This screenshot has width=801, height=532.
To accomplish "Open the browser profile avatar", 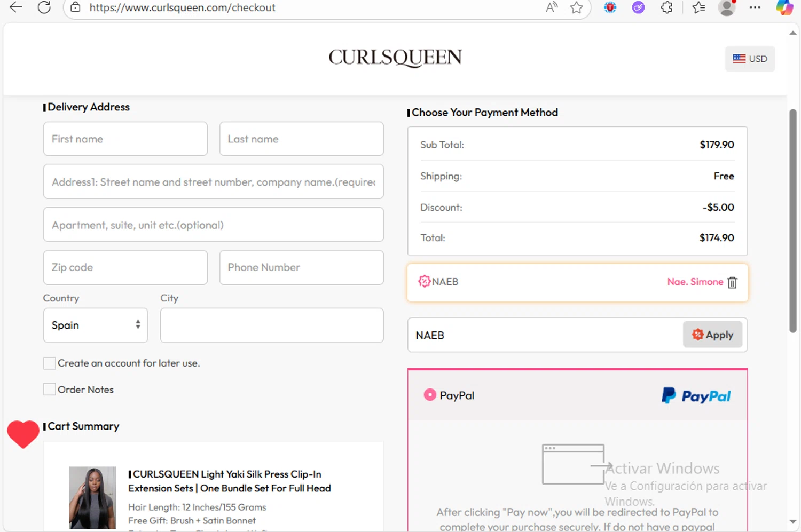I will [727, 7].
